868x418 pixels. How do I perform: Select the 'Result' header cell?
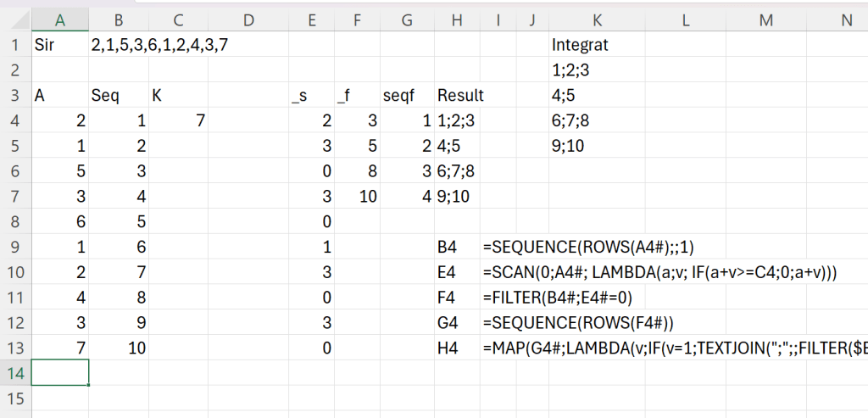pos(460,96)
